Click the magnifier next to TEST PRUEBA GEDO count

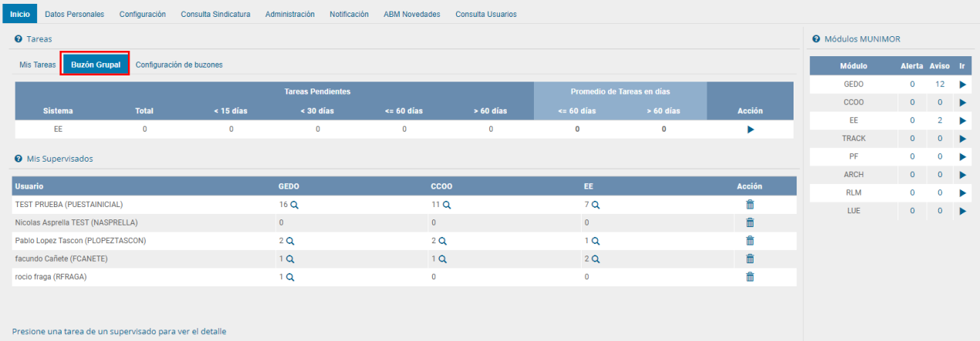click(x=294, y=205)
